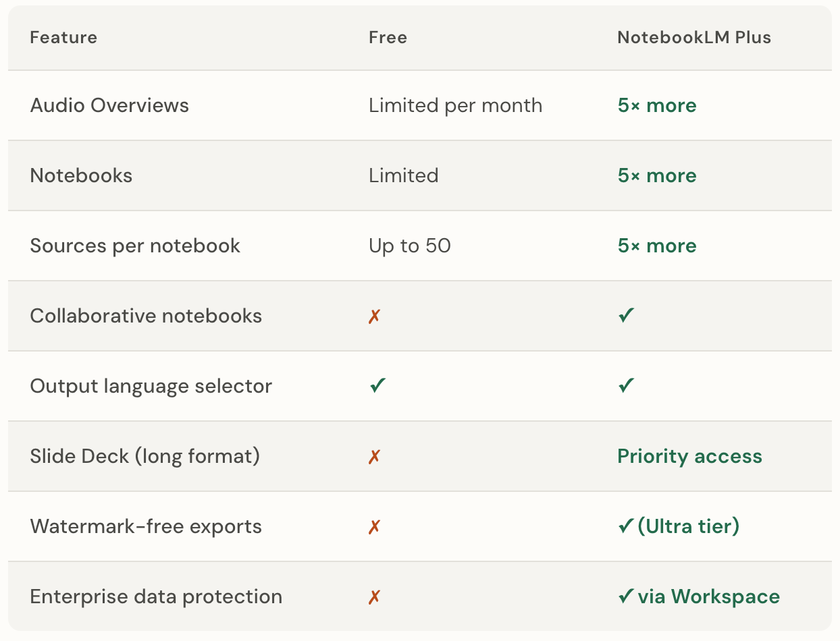Select the 'Sources per notebook' label
This screenshot has width=840, height=641.
(x=135, y=246)
